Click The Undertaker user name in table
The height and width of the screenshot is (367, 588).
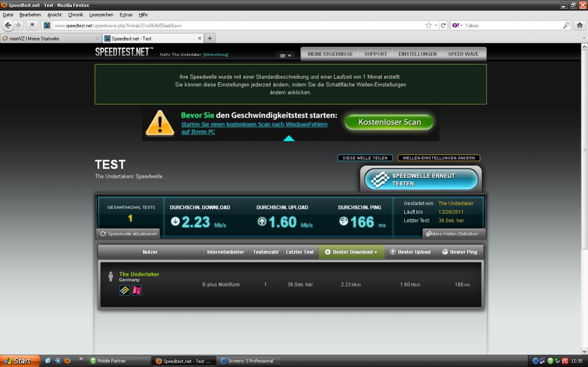(139, 274)
